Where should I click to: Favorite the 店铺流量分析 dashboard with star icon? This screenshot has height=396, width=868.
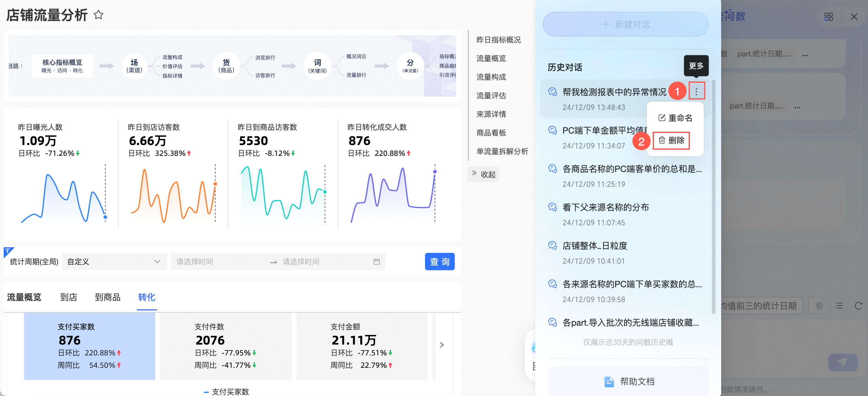[x=99, y=15]
